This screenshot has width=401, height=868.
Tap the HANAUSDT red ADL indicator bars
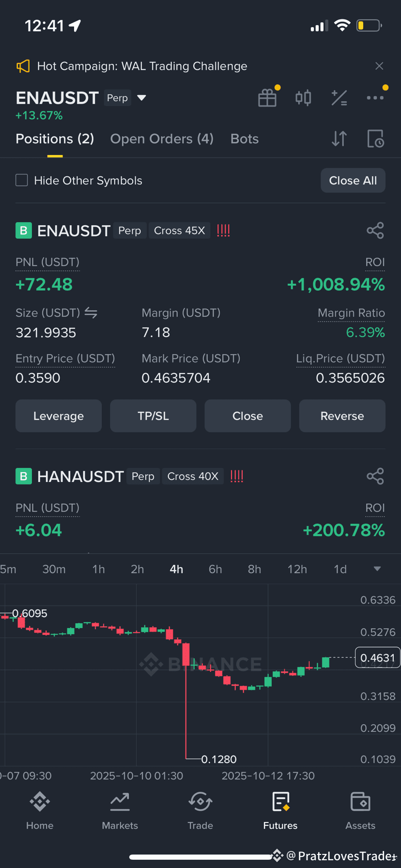point(237,476)
